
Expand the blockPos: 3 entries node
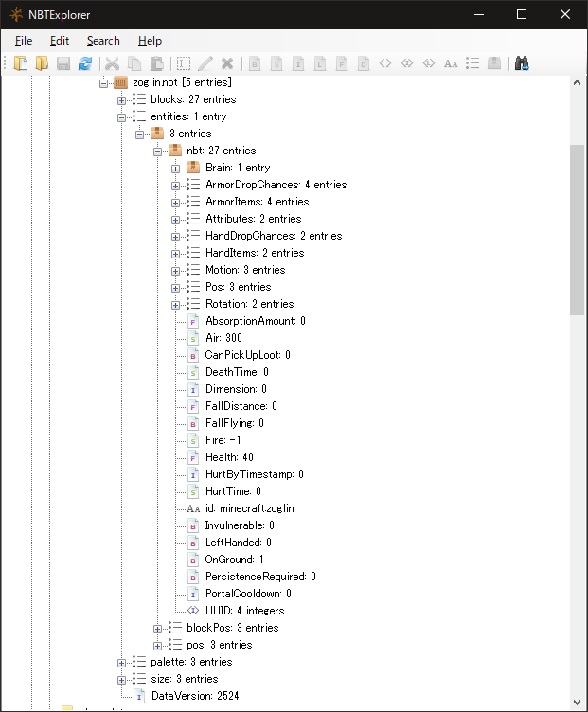[x=157, y=629]
